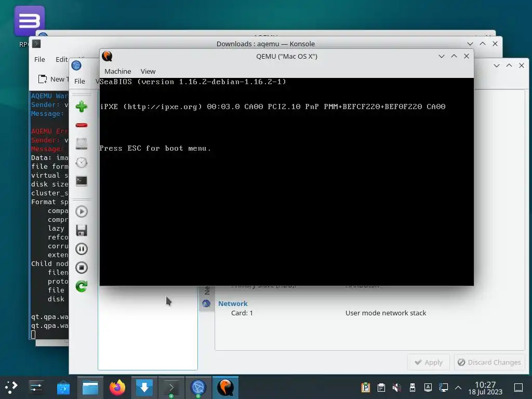Open the File menu in the AQEMU window
The image size is (532, 399).
click(79, 81)
